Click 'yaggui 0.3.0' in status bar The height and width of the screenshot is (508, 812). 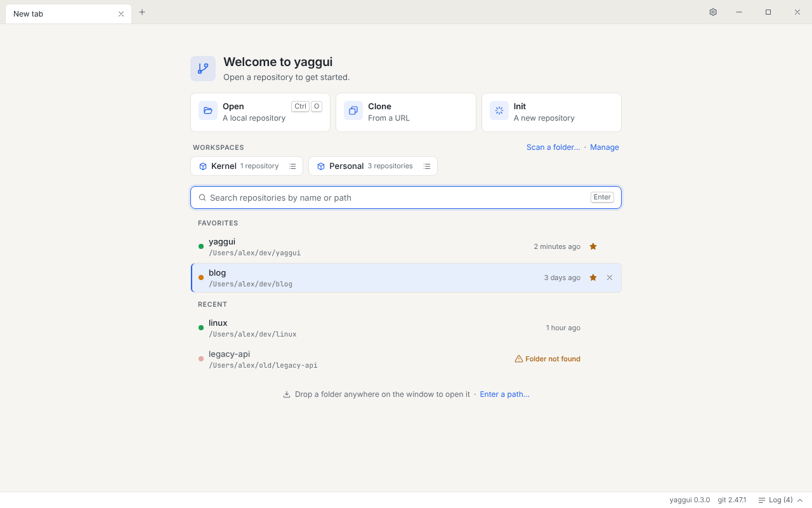pyautogui.click(x=690, y=500)
